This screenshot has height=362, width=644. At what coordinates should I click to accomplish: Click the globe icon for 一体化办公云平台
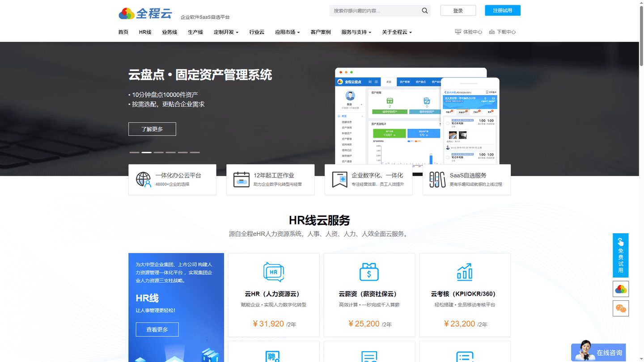[144, 180]
